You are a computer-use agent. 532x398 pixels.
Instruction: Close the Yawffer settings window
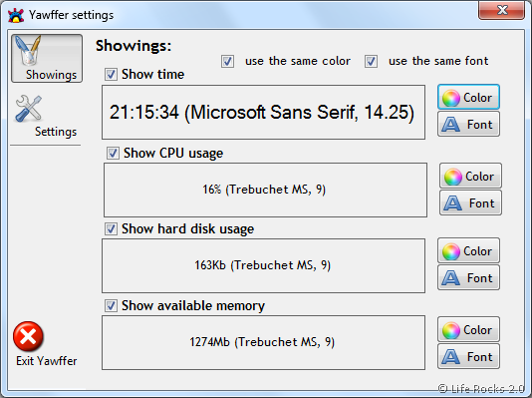(501, 10)
